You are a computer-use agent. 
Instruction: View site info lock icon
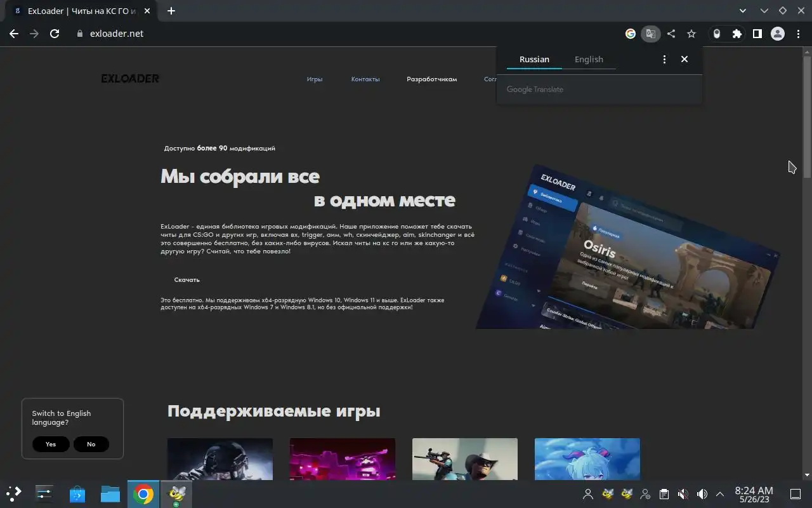[x=80, y=34]
